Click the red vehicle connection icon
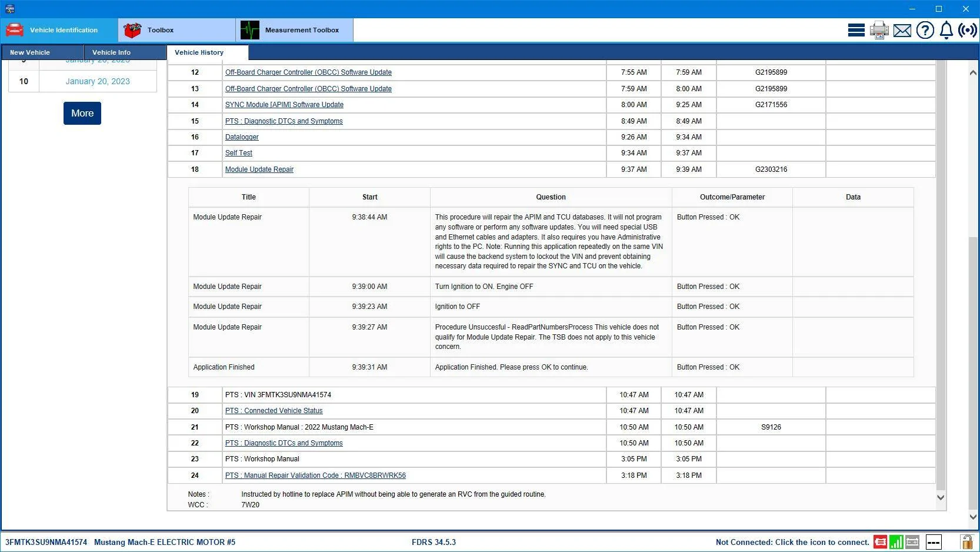Image resolution: width=980 pixels, height=552 pixels. [880, 542]
